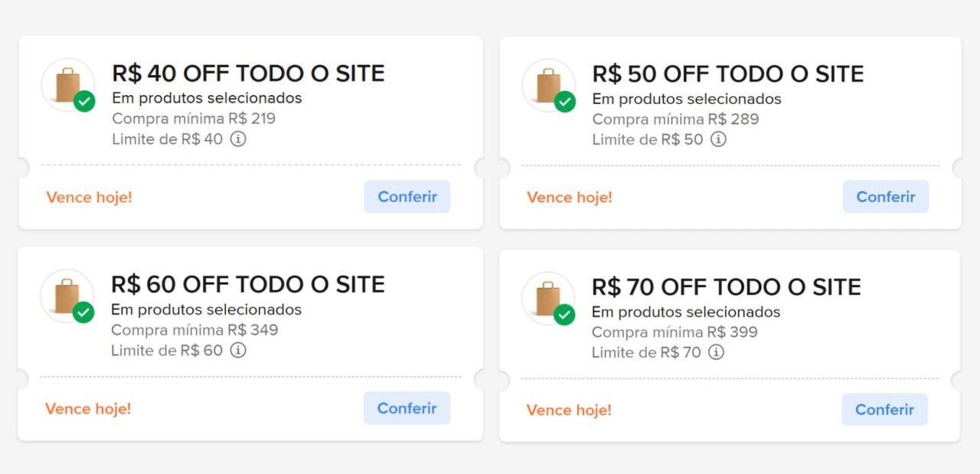Click the R$ 40 OFF TODO O SITE title
This screenshot has width=980, height=474.
(248, 74)
